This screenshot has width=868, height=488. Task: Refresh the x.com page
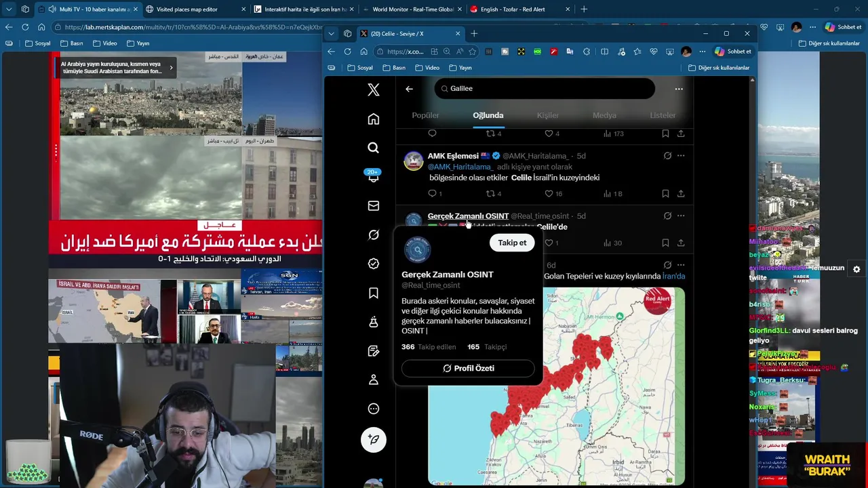pos(347,52)
